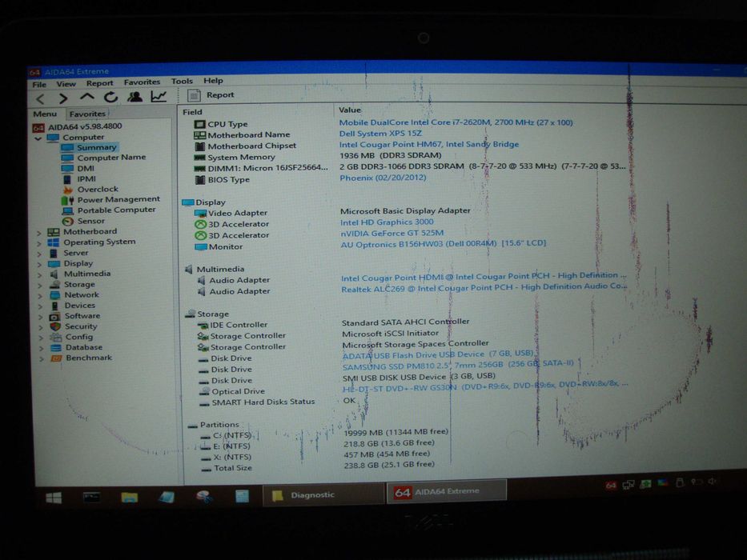This screenshot has height=560, width=747.
Task: Expand the Storage tree node
Action: (x=39, y=286)
